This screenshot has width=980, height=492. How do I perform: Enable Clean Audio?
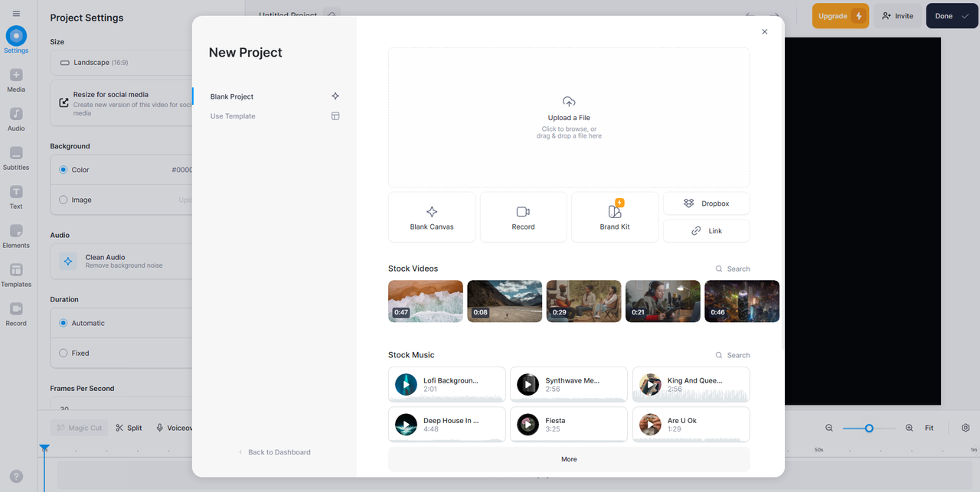pos(121,261)
